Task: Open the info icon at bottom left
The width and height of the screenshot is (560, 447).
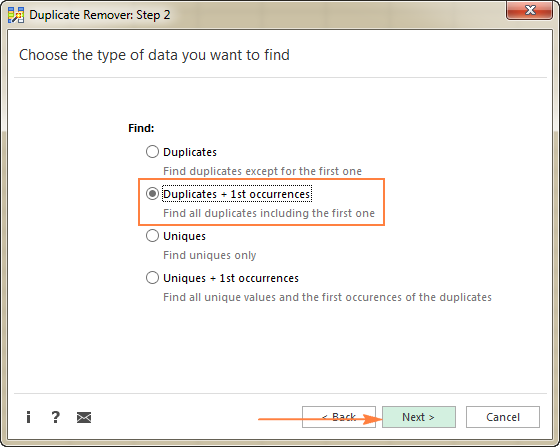Action: click(29, 417)
